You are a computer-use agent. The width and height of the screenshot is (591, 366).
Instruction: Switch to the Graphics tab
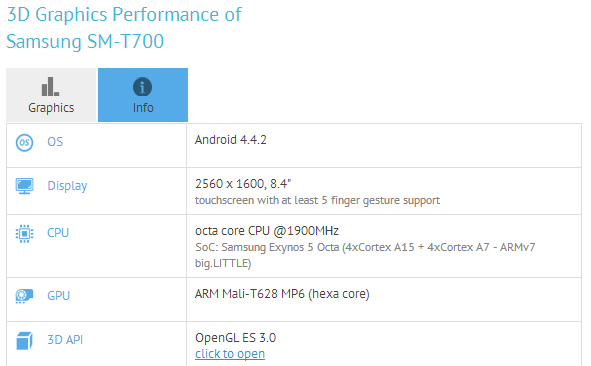click(x=51, y=95)
